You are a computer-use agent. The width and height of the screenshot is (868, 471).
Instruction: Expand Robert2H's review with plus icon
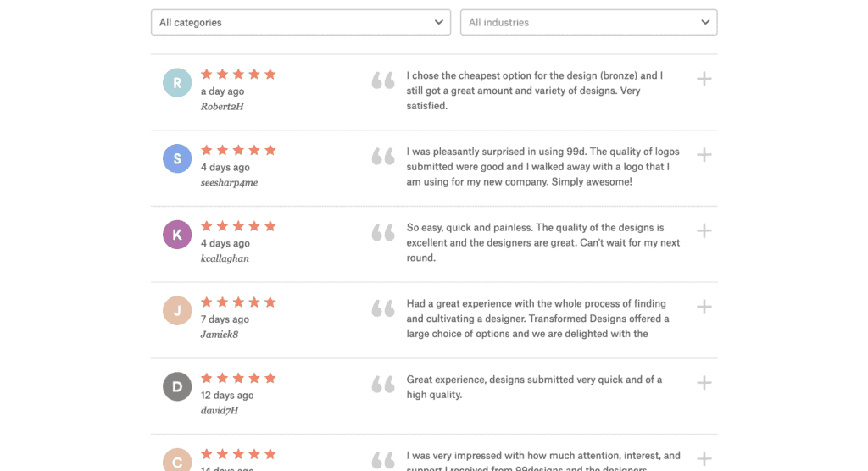pos(704,79)
